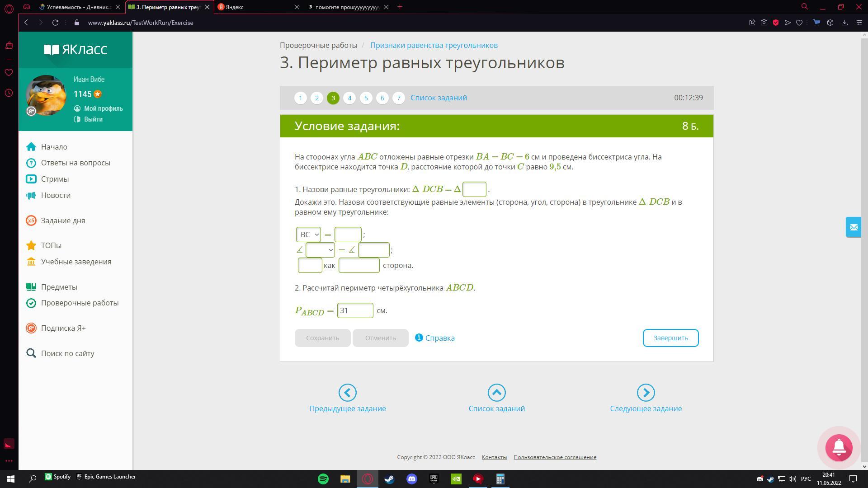Open Задание дня x5 icon

coord(31,221)
